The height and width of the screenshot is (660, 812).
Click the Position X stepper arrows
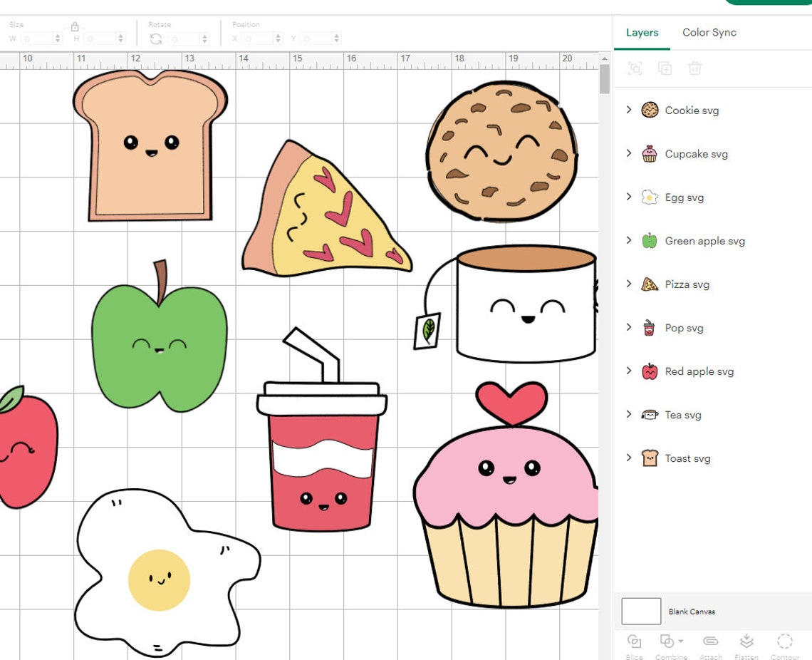point(278,38)
